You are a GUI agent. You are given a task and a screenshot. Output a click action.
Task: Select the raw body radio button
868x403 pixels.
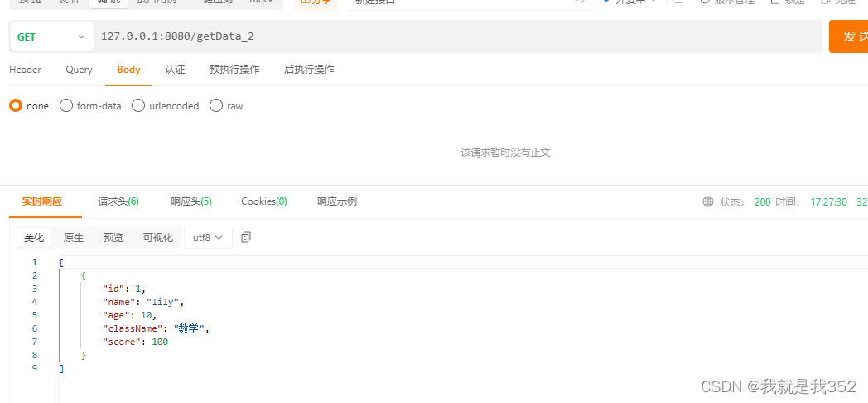click(216, 105)
